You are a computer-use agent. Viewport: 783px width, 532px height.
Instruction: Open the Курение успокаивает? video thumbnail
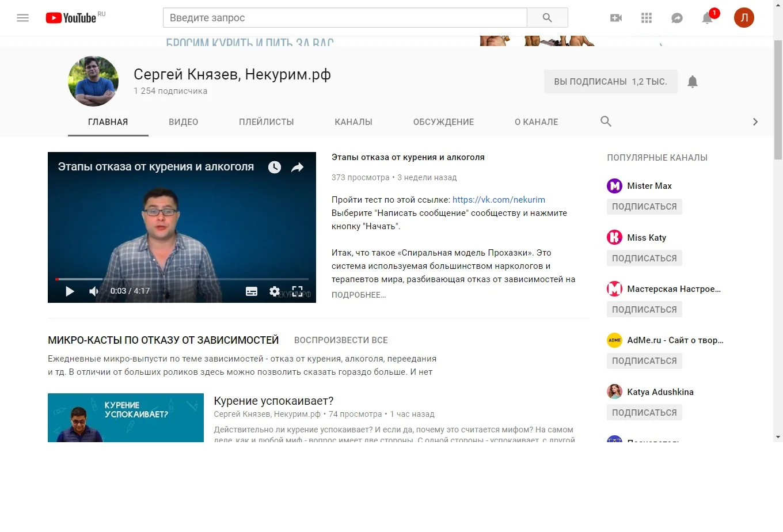pos(126,418)
